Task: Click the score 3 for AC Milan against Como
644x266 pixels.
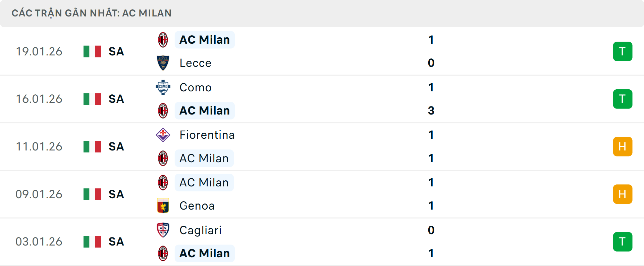Action: tap(431, 110)
